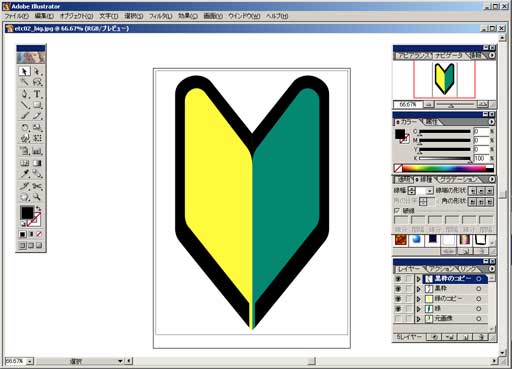Activate the Scissors tool

click(x=37, y=186)
